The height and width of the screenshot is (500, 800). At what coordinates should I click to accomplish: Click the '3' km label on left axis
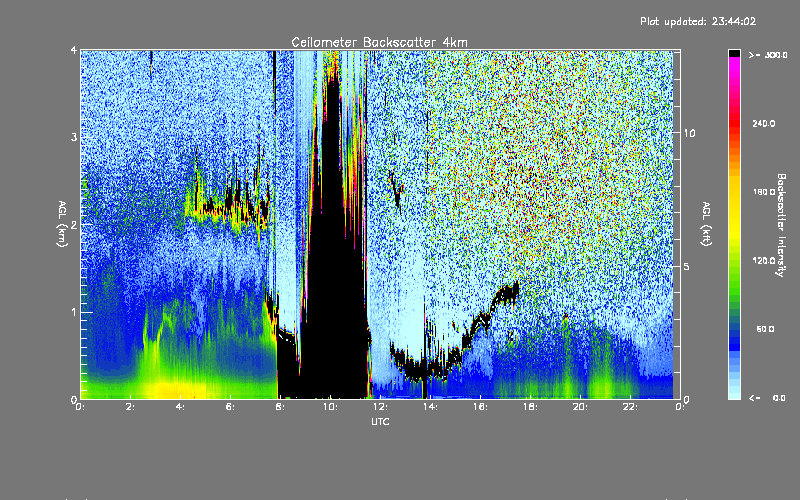click(x=74, y=137)
